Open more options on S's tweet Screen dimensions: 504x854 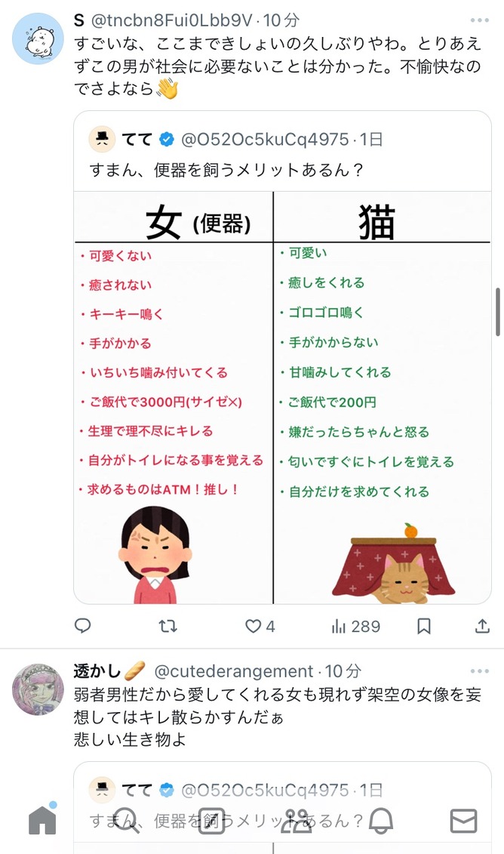pos(480,20)
